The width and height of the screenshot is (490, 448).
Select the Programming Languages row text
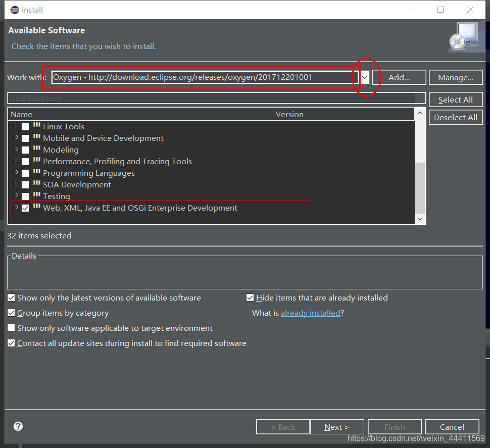[89, 173]
